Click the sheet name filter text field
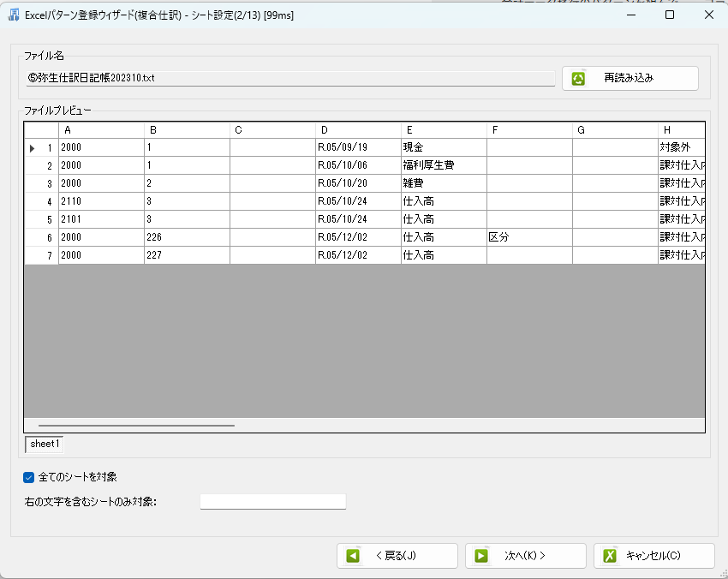 [272, 501]
